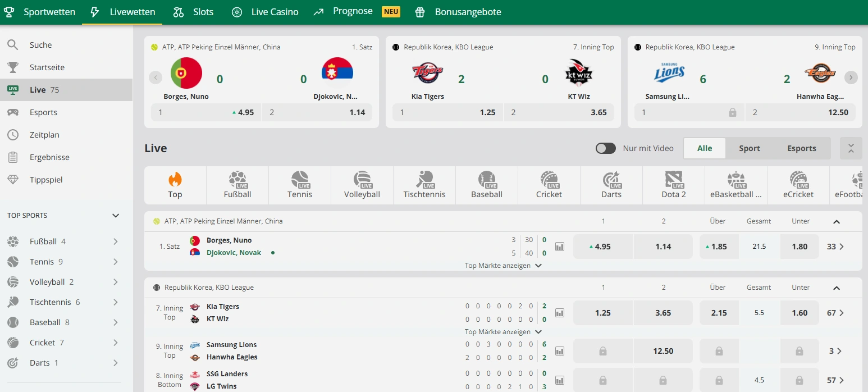The width and height of the screenshot is (868, 392).
Task: Open the Suche search icon in sidebar
Action: [12, 45]
